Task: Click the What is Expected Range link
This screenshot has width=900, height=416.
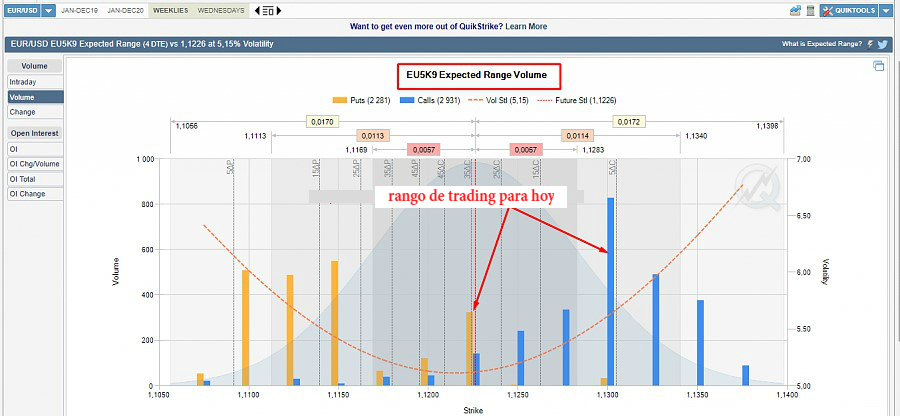Action: tap(821, 44)
